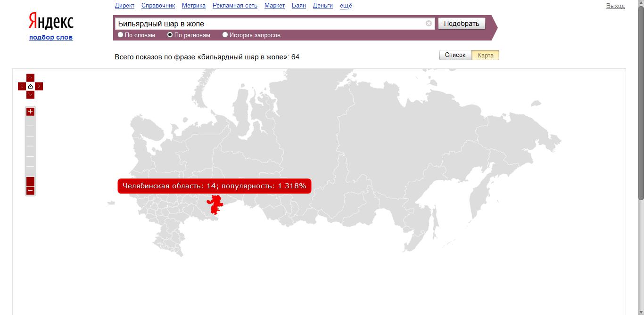Switch to the 'Список' view tab

[455, 55]
